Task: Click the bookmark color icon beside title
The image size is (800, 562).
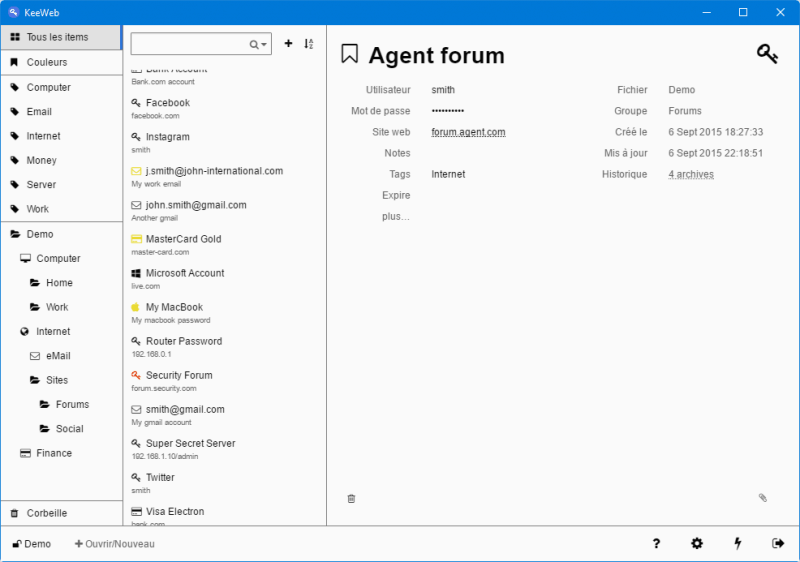Action: [349, 54]
